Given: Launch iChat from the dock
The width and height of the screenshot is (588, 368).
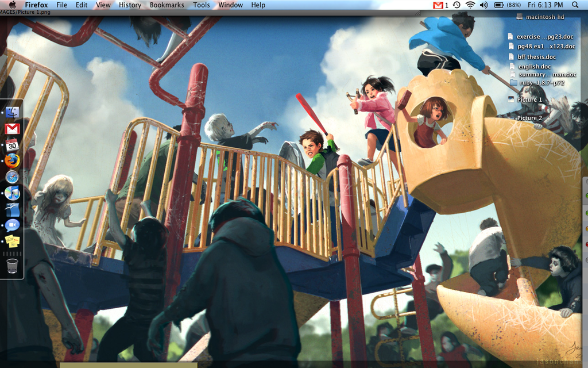Looking at the screenshot, I should coord(12,225).
